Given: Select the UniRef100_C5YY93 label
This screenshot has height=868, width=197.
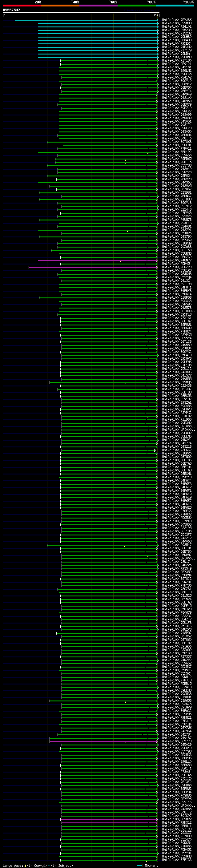Looking at the screenshot, I should (x=176, y=751).
